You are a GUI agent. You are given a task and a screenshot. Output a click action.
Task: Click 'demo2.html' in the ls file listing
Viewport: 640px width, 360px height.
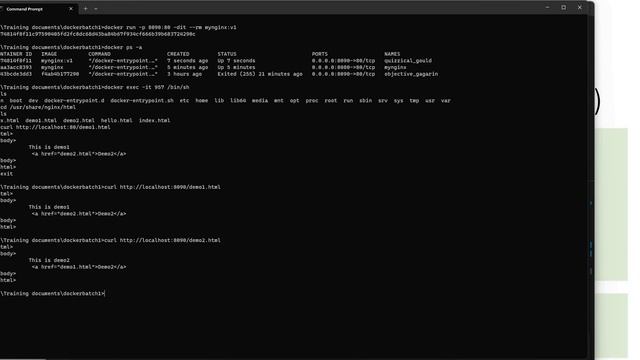click(79, 120)
